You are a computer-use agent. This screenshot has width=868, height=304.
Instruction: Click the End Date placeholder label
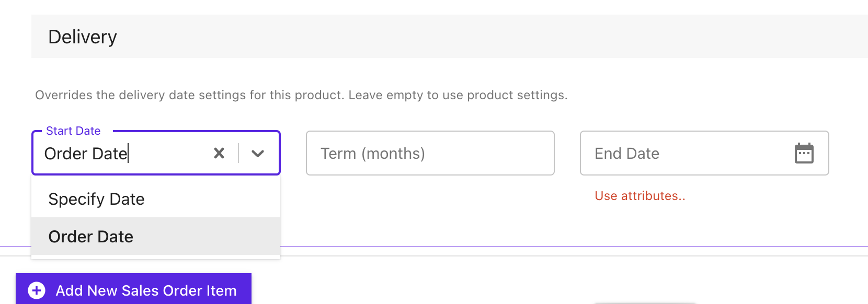click(x=627, y=154)
